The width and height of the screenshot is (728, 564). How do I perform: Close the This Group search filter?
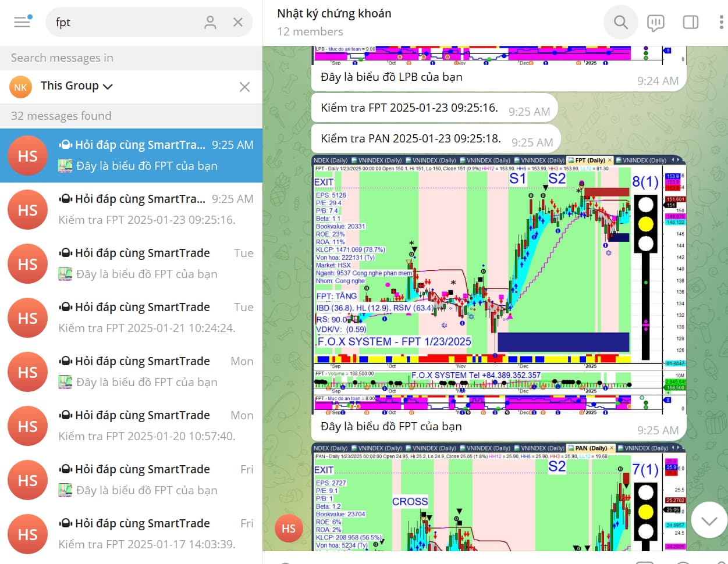[x=244, y=87]
